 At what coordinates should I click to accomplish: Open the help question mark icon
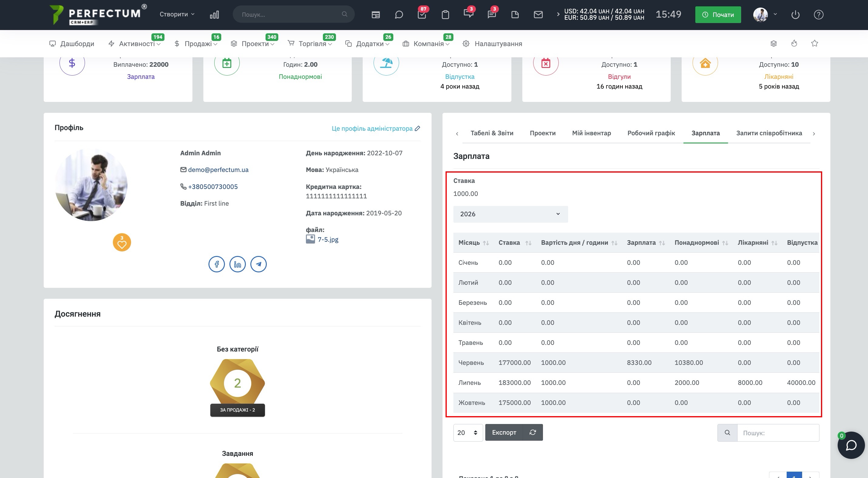pyautogui.click(x=819, y=15)
